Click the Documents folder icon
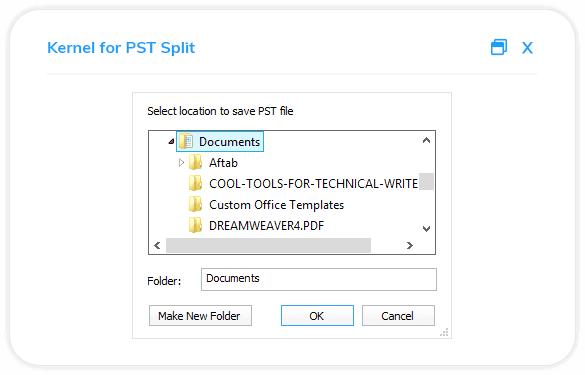This screenshot has width=585, height=375. pos(186,142)
